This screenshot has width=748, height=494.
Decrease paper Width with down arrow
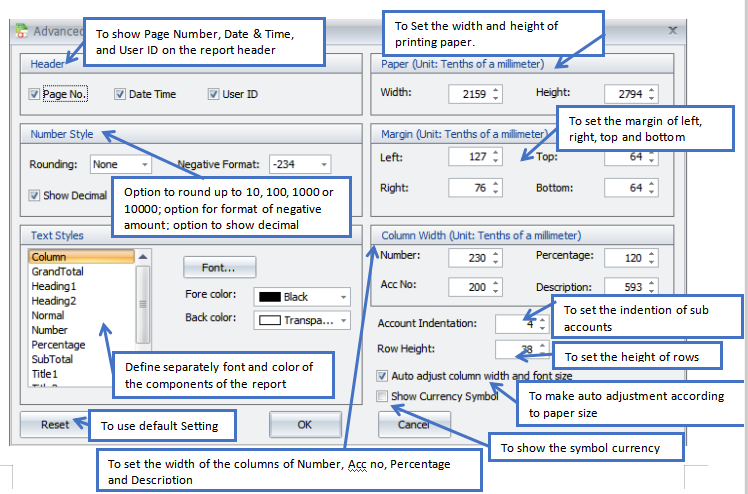click(496, 99)
